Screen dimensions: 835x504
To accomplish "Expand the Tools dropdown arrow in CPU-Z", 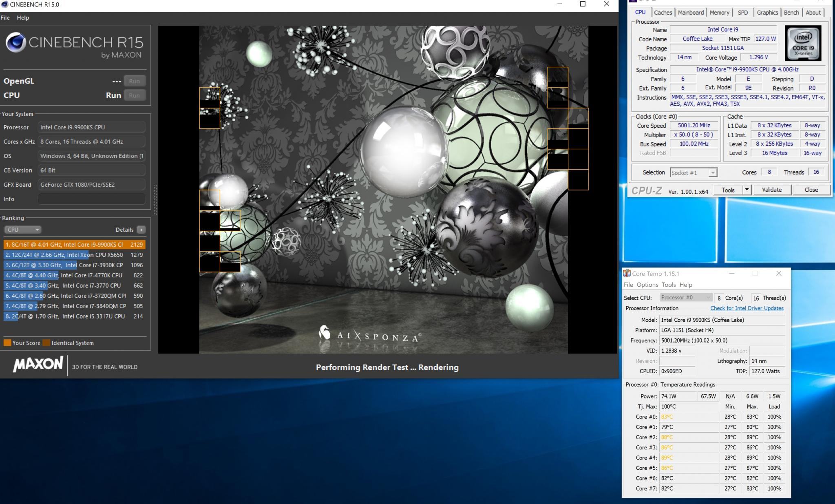I will pyautogui.click(x=747, y=190).
